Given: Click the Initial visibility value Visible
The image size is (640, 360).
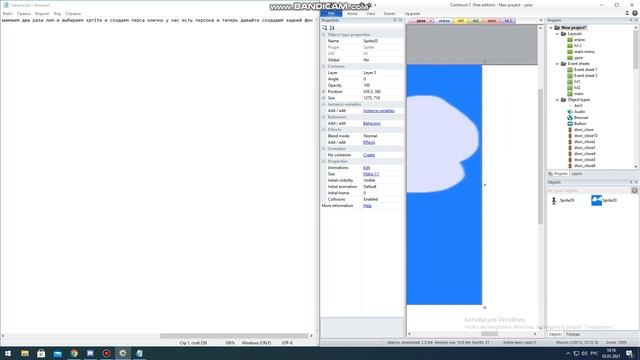Looking at the screenshot, I should (383, 180).
